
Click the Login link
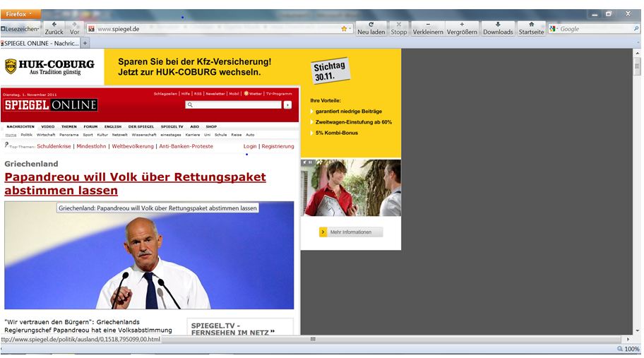[x=250, y=146]
